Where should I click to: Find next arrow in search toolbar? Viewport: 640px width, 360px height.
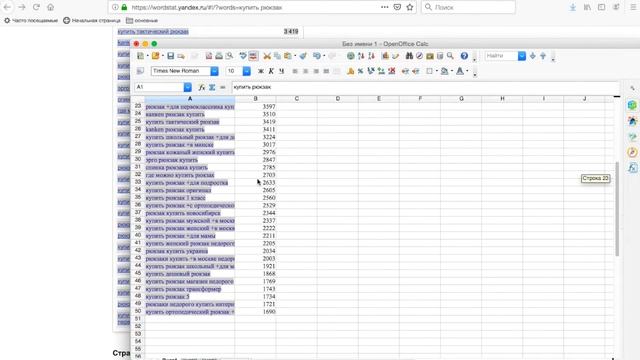(533, 56)
